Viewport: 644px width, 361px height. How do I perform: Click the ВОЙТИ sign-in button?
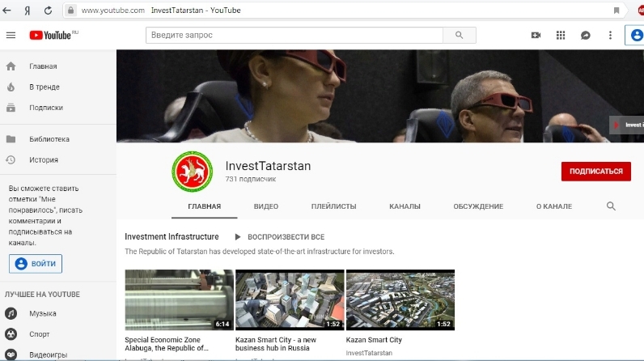coord(36,263)
